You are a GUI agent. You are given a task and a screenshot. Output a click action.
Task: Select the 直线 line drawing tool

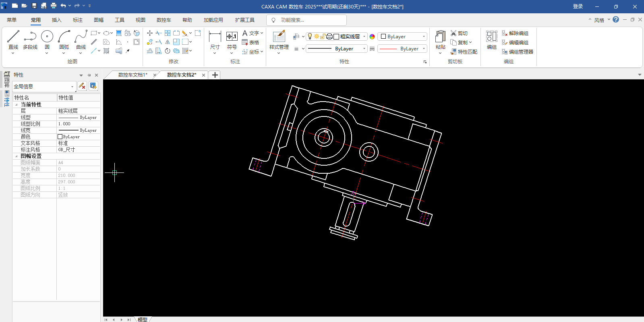pos(13,37)
